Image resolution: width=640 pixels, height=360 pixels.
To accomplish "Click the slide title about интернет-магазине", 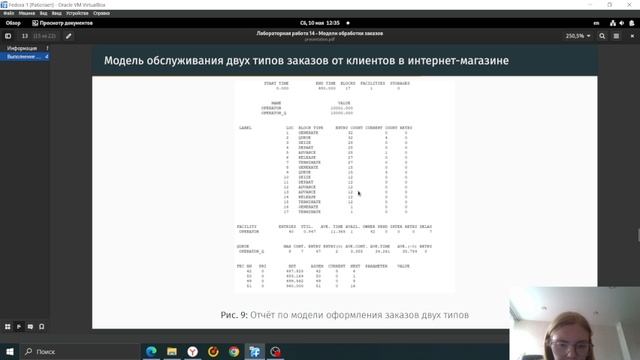I will click(x=306, y=60).
